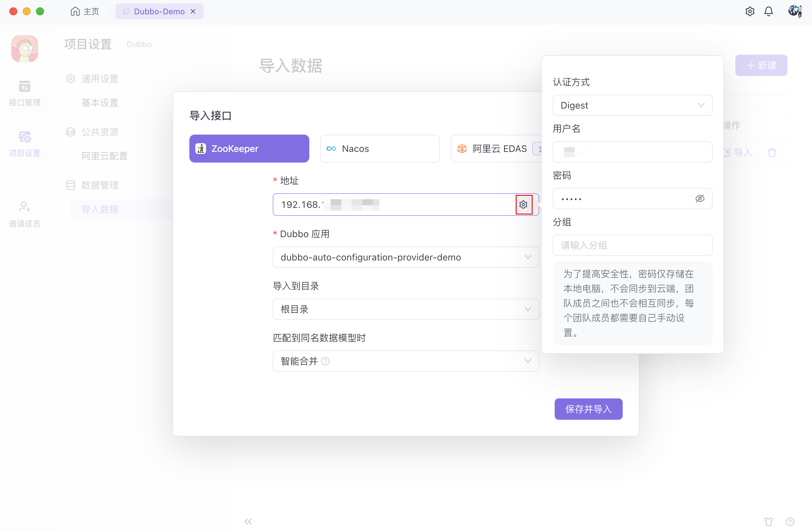The image size is (812, 531).
Task: Open import directory root dropdown
Action: [405, 309]
